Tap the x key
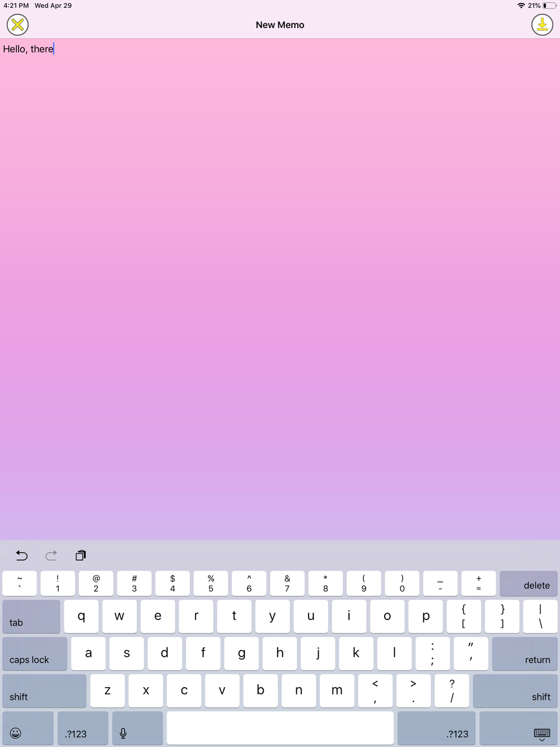This screenshot has height=747, width=560. pos(146,691)
